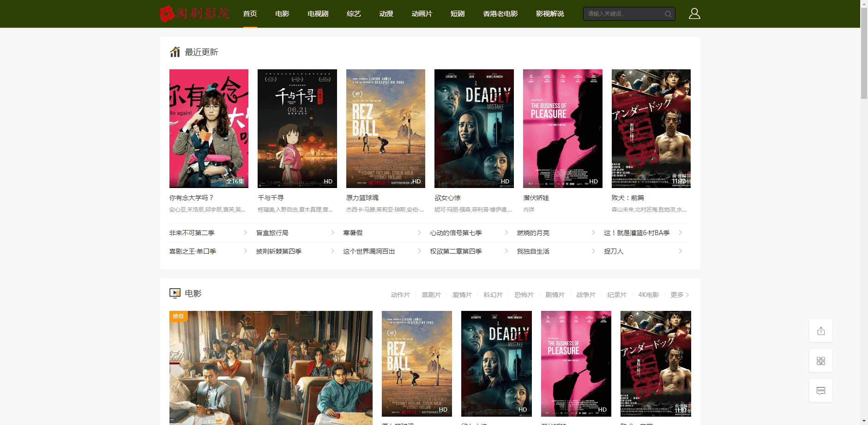Screen dimensions: 868x425
Task: Filter movies by 科幻片
Action: point(493,295)
